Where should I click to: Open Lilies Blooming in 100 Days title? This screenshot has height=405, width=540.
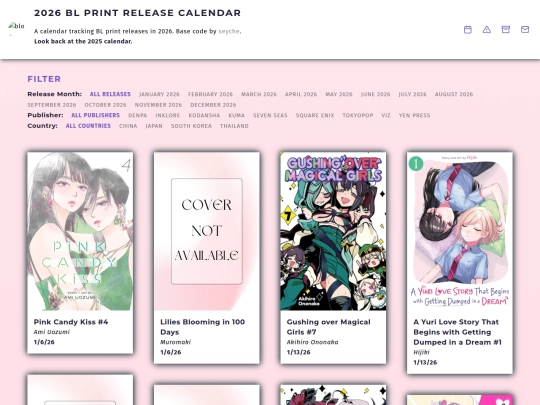pyautogui.click(x=202, y=327)
